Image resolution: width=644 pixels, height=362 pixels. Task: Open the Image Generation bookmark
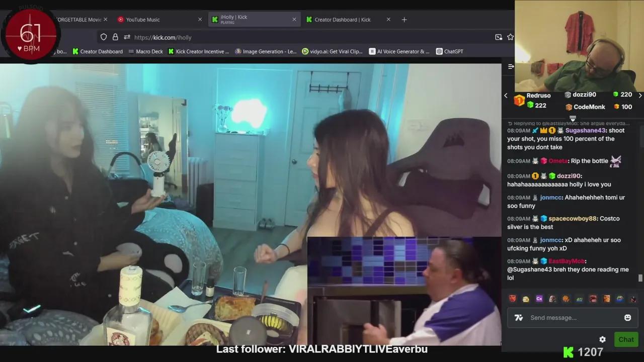click(x=266, y=51)
